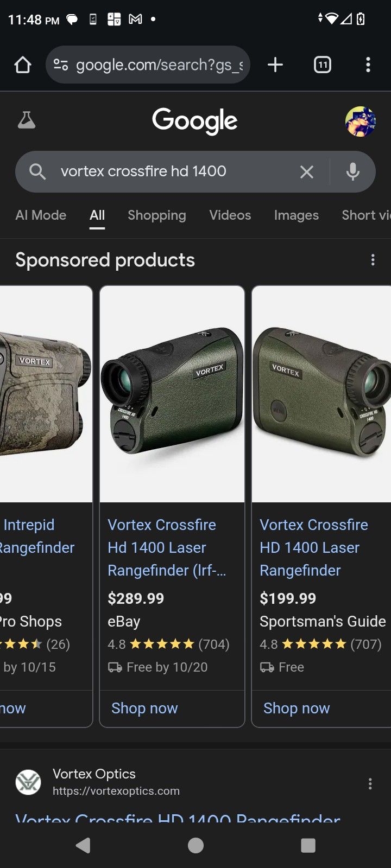391x868 pixels.
Task: Tap the magnifying glass search icon
Action: pyautogui.click(x=37, y=172)
